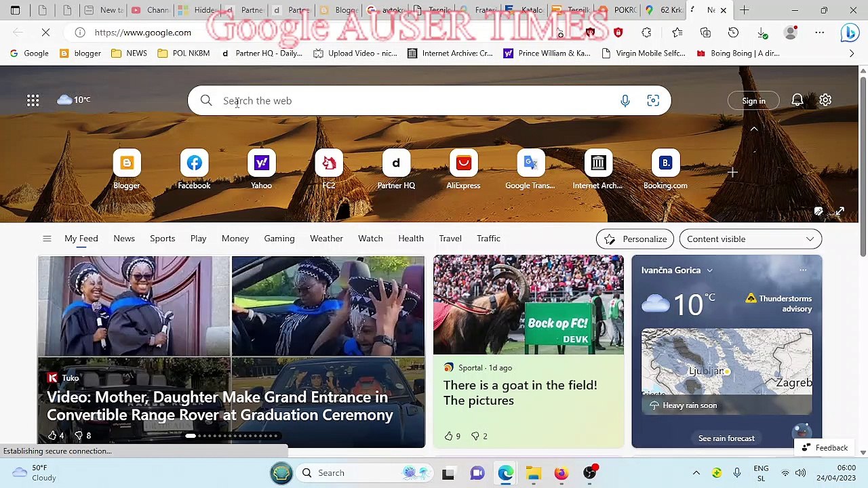This screenshot has width=868, height=488.
Task: Open weather card more options menu
Action: point(803,270)
